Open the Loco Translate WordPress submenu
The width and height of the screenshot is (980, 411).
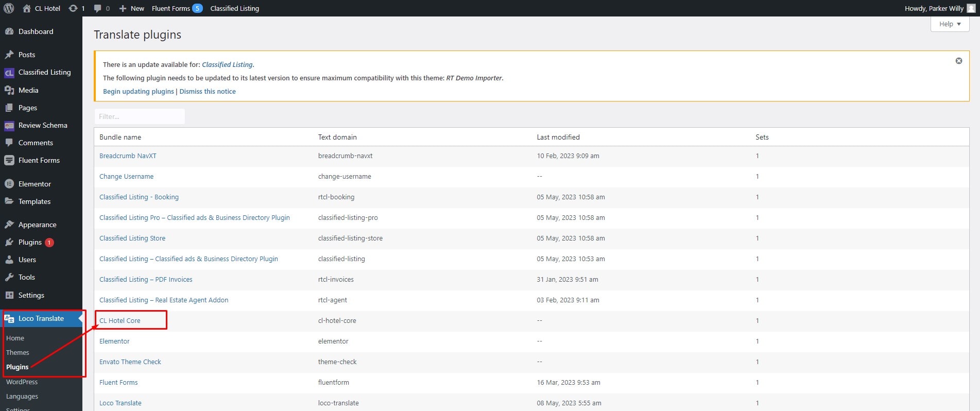pyautogui.click(x=22, y=382)
